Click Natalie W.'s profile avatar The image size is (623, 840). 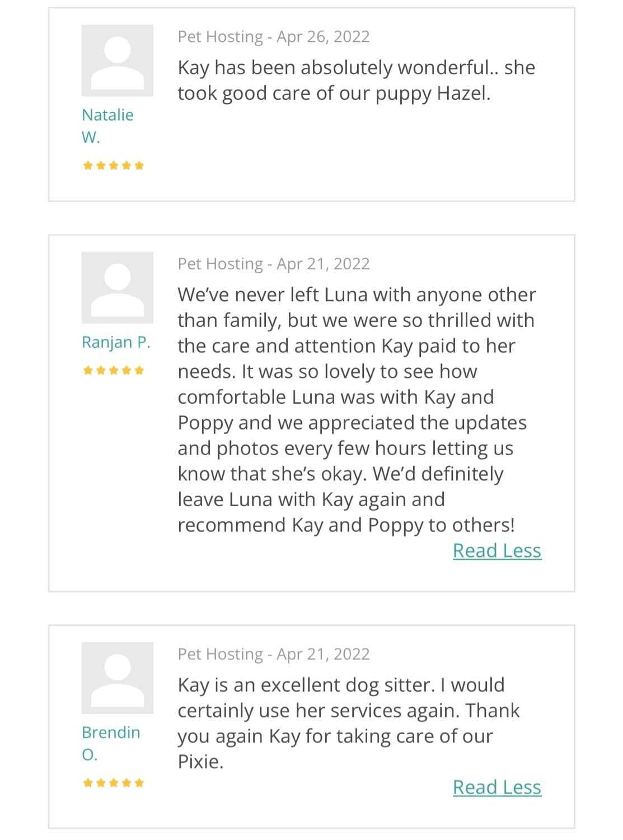coord(117,60)
